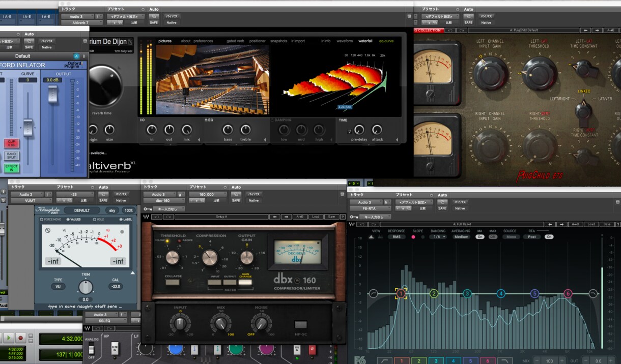Toggle the dbx 160 HP-SC switch

[301, 324]
